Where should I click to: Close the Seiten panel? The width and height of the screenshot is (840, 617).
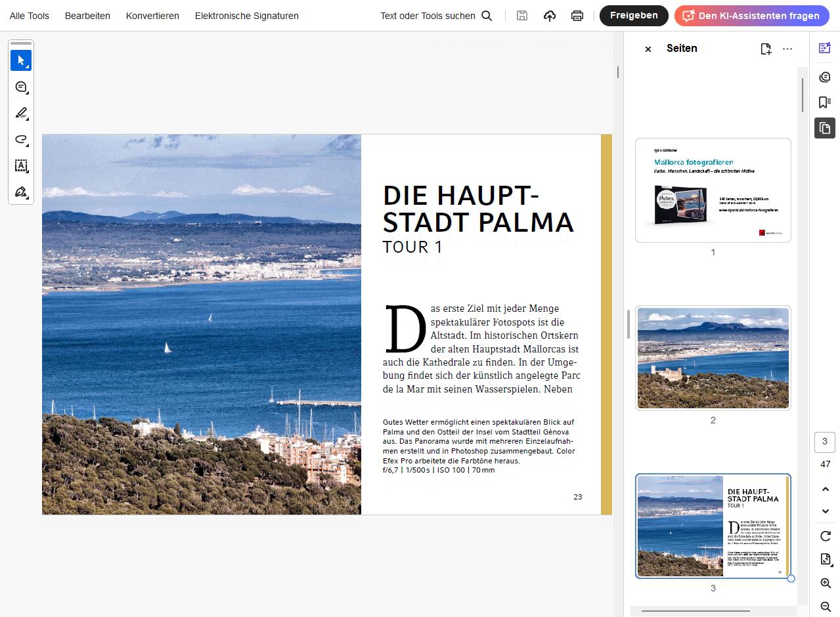(x=648, y=49)
